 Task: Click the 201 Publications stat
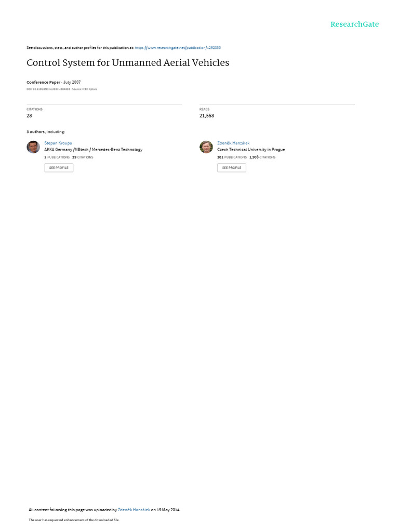232,157
